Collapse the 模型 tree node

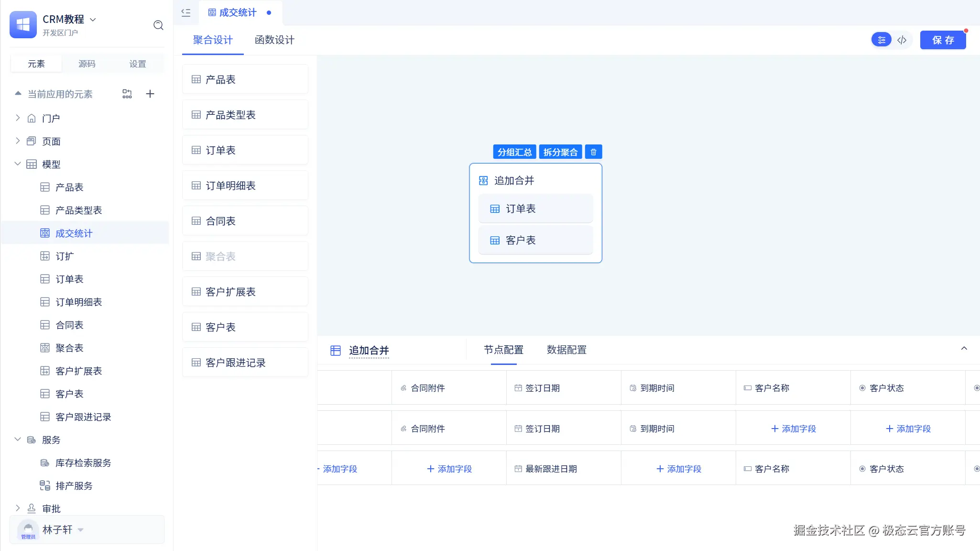[18, 164]
